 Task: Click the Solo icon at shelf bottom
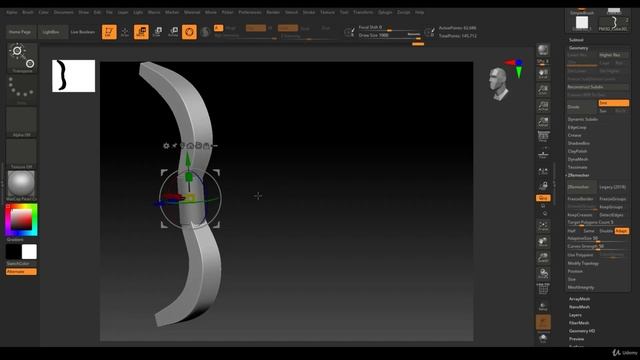pyautogui.click(x=543, y=338)
